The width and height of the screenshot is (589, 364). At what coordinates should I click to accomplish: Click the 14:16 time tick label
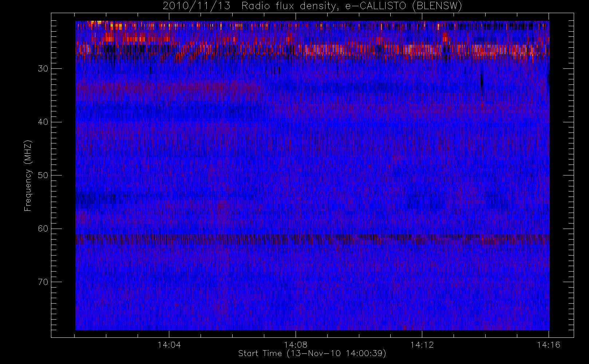[x=549, y=345]
